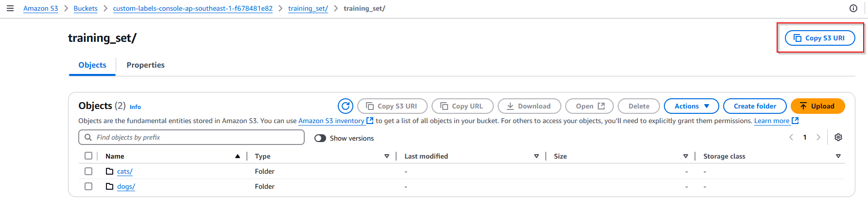
Task: Sort by Name column ascending arrow
Action: pos(238,156)
